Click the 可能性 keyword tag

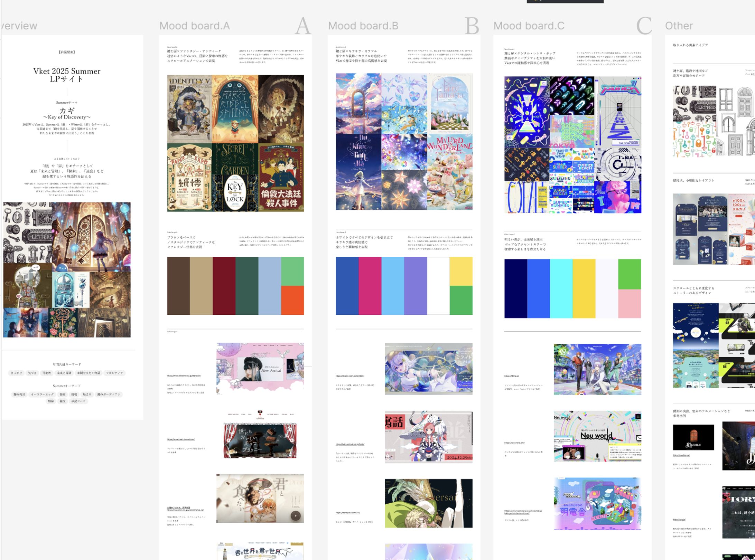pyautogui.click(x=47, y=373)
